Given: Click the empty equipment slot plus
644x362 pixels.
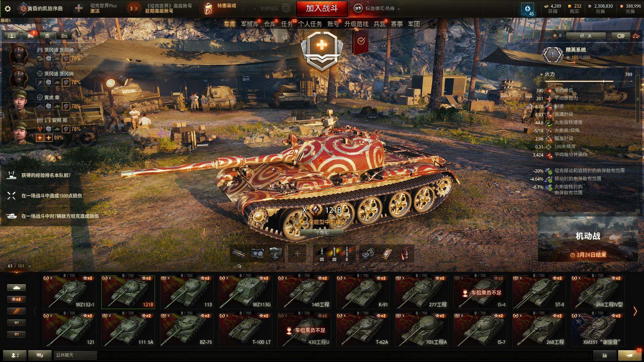Looking at the screenshot, I should tap(297, 254).
